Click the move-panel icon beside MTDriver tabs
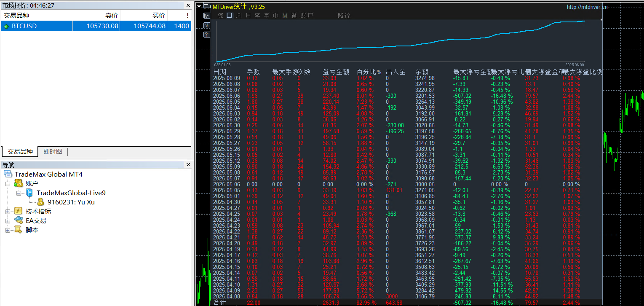Image resolution: width=644 pixels, height=306 pixels. pyautogui.click(x=206, y=16)
